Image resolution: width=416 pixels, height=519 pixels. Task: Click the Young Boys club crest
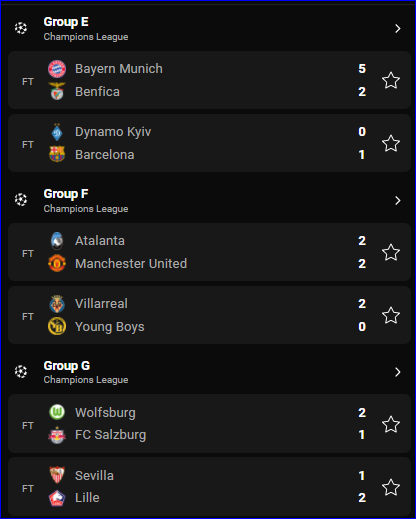coord(57,326)
